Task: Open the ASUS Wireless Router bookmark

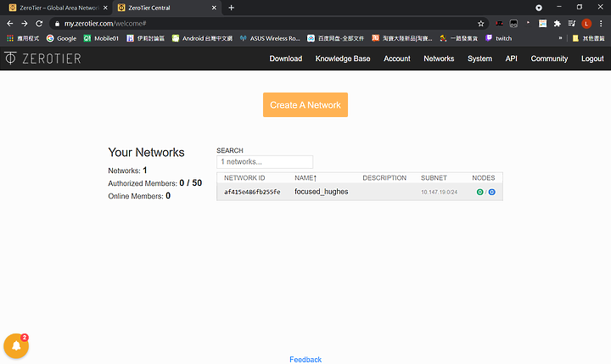Action: point(270,38)
